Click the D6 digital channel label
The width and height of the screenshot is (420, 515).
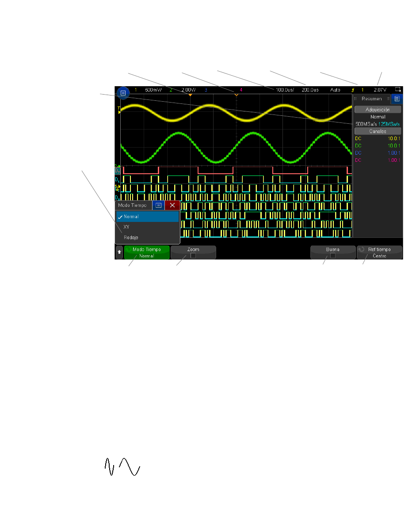117,179
